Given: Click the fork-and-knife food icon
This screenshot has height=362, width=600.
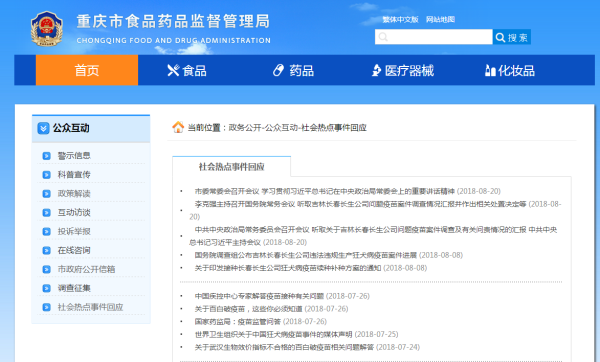Looking at the screenshot, I should [x=173, y=70].
